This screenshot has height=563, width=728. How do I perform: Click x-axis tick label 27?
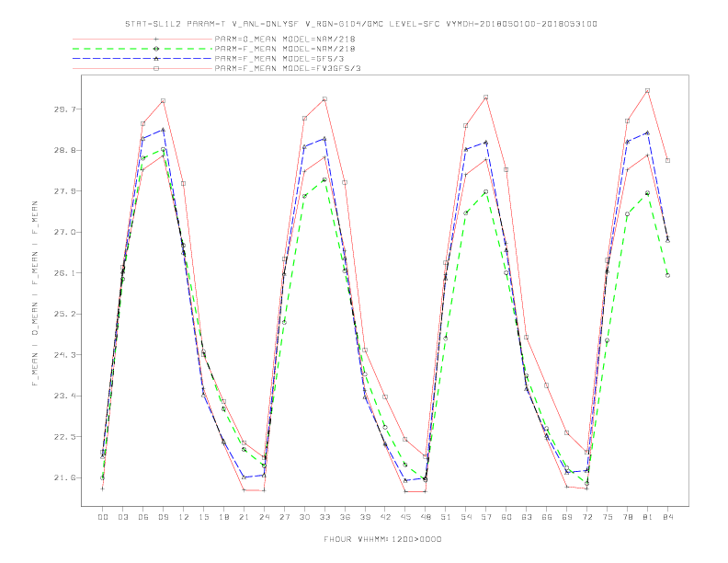point(284,517)
